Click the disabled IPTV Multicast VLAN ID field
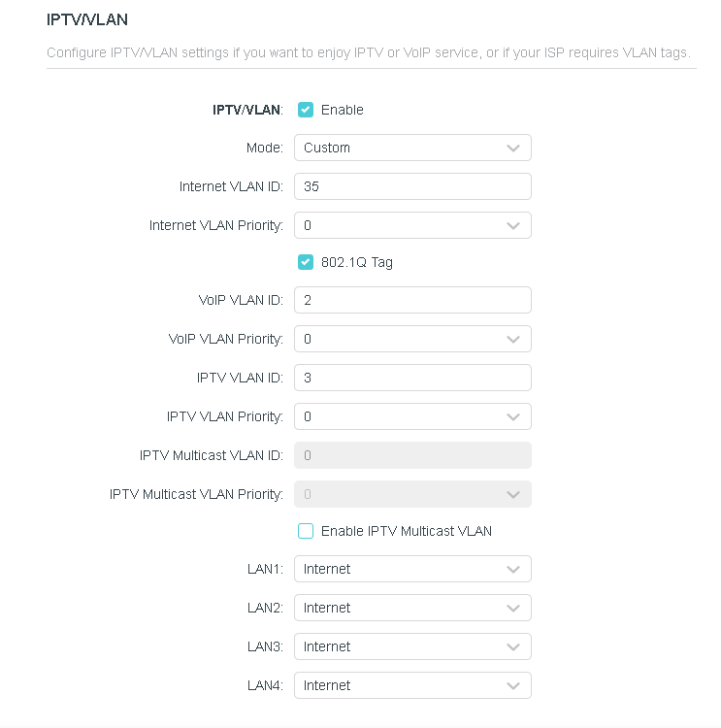Screen dimensions: 721x728 [x=412, y=455]
